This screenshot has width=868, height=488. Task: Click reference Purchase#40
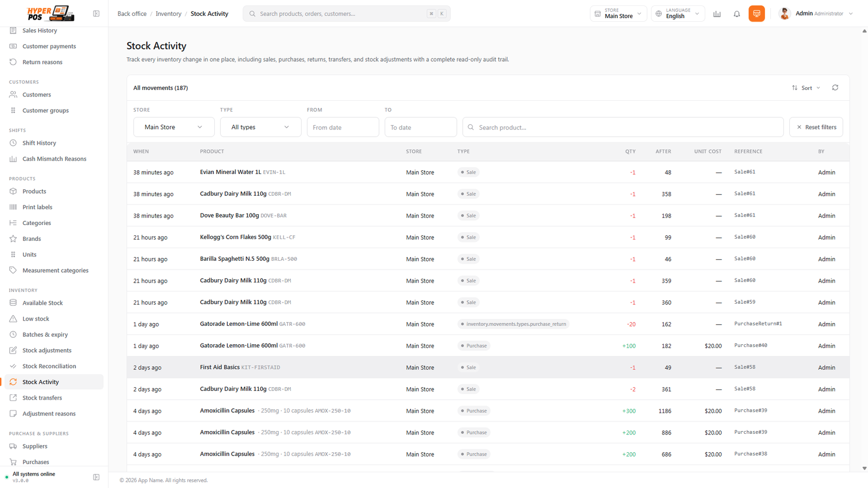[x=750, y=345]
